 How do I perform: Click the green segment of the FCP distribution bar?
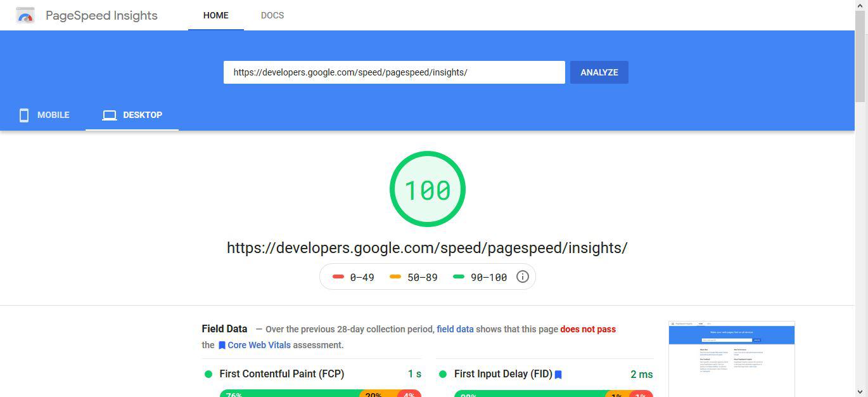click(x=290, y=393)
